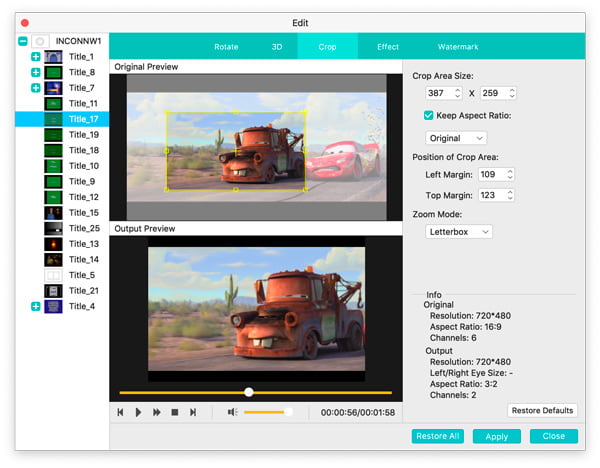Switch to the Crop tab
The width and height of the screenshot is (600, 468).
click(x=327, y=47)
